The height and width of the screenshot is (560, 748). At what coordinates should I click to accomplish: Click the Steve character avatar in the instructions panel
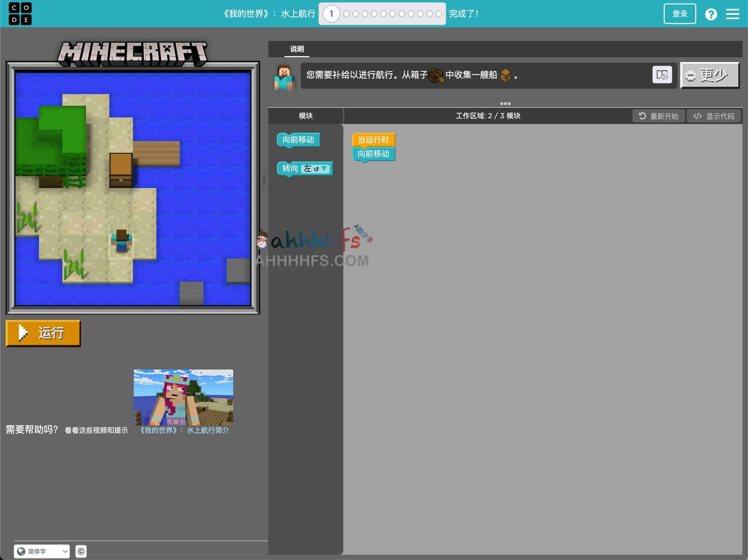pos(284,77)
